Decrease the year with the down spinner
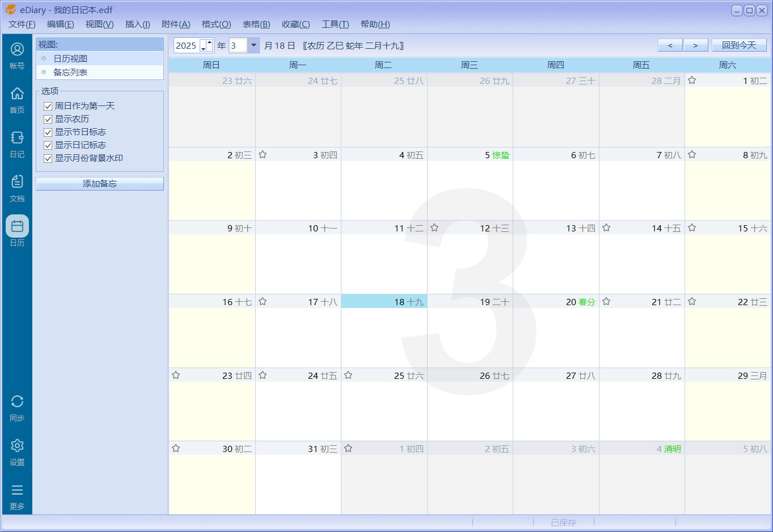The height and width of the screenshot is (532, 773). click(203, 49)
